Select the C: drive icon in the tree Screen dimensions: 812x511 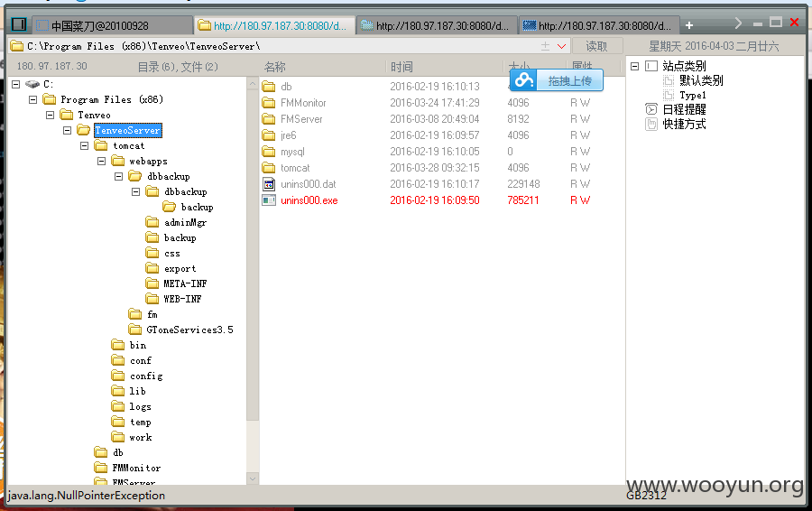tap(32, 84)
